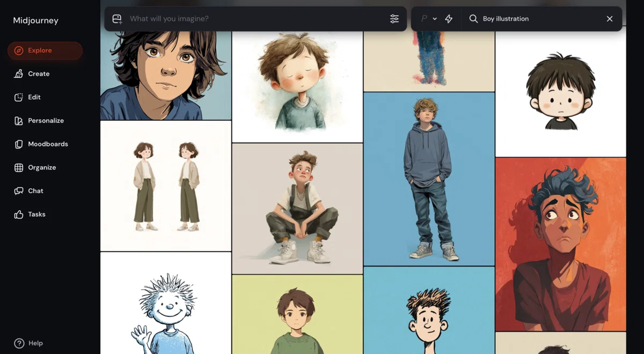Click the Edit icon in sidebar
This screenshot has height=354, width=644.
tap(19, 97)
